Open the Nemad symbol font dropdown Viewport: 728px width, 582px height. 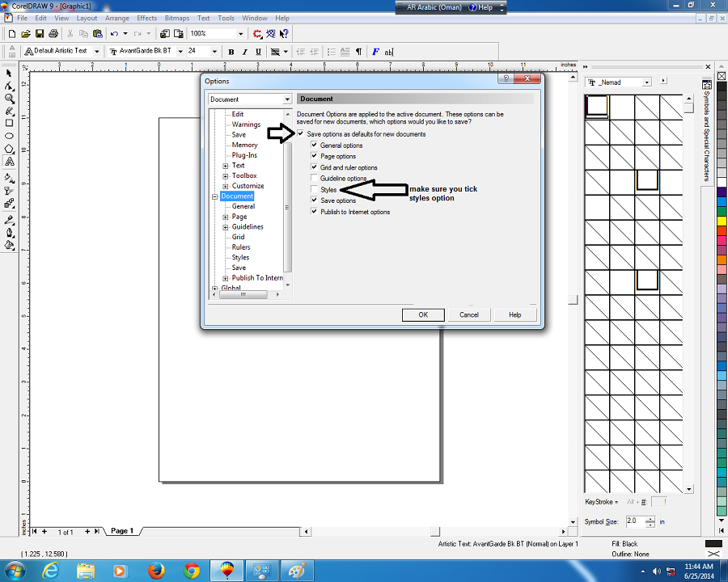point(646,82)
